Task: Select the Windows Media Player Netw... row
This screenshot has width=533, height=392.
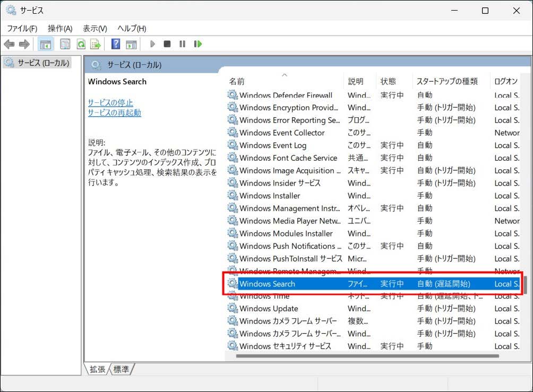Action: (373, 221)
